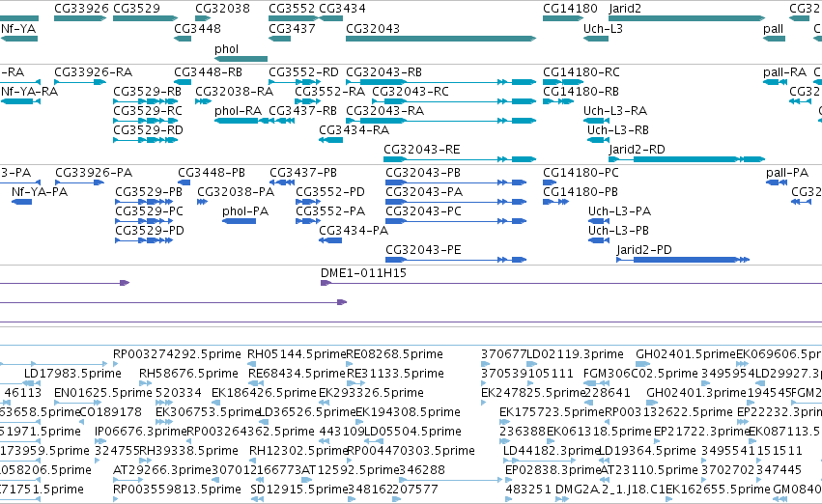
Task: Select the CG14180 gene label
Action: (570, 9)
